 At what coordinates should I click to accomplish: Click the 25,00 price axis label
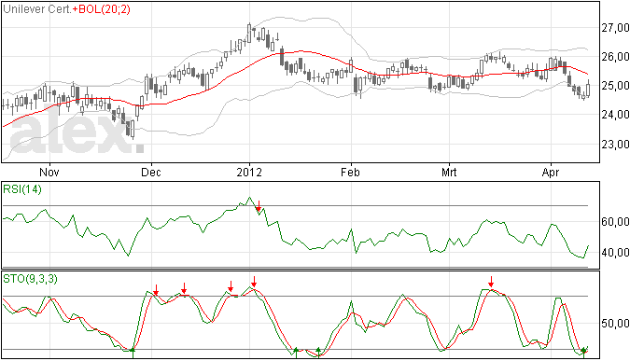coord(615,86)
